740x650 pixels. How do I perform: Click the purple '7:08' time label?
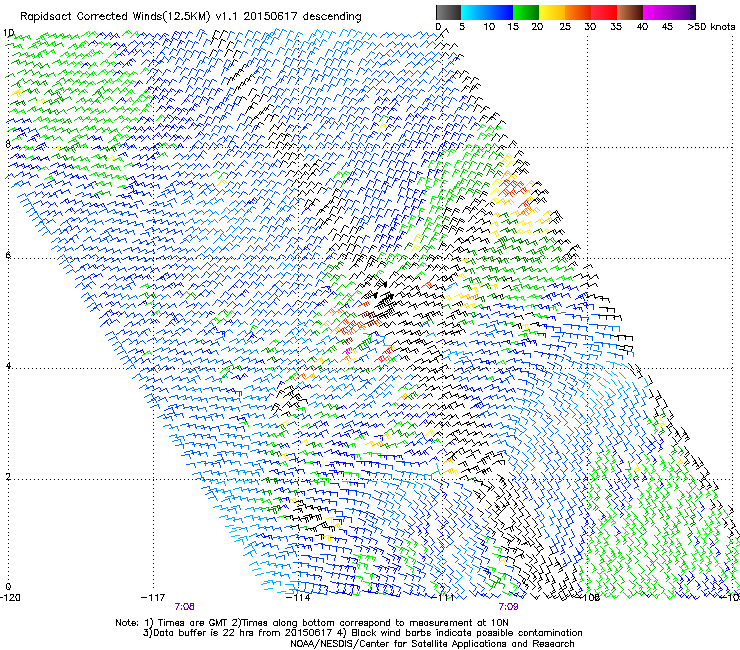[185, 607]
